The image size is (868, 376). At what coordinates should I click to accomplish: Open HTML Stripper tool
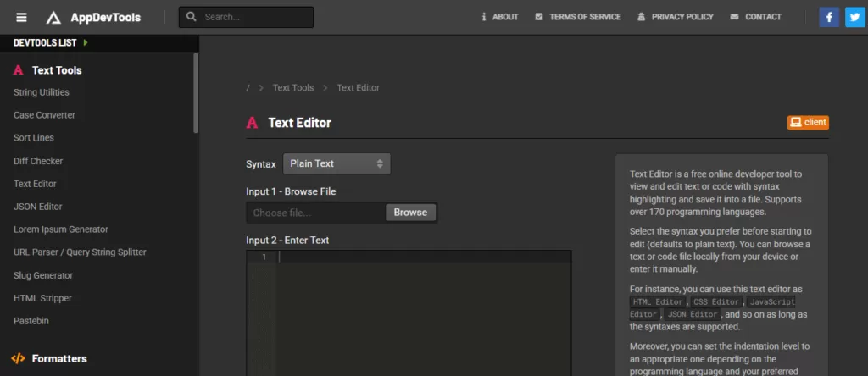point(42,298)
